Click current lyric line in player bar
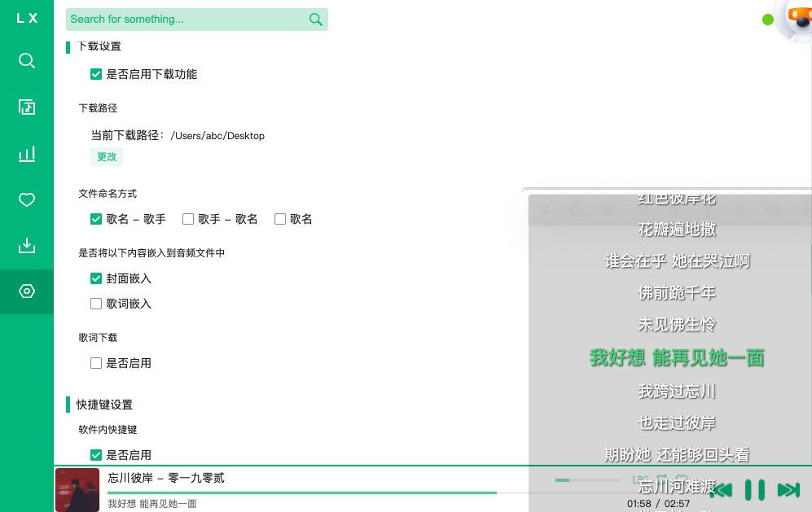This screenshot has width=812, height=512. point(152,504)
